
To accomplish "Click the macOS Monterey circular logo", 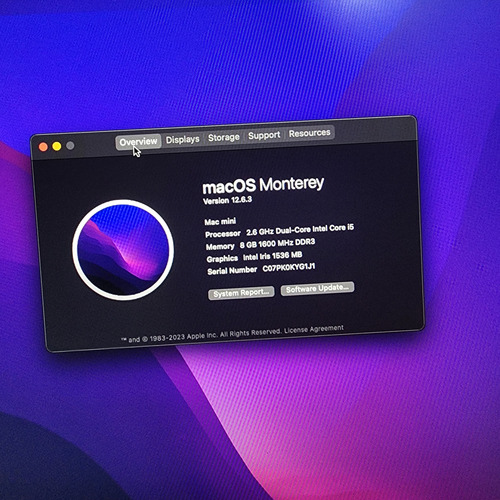I will 123,250.
